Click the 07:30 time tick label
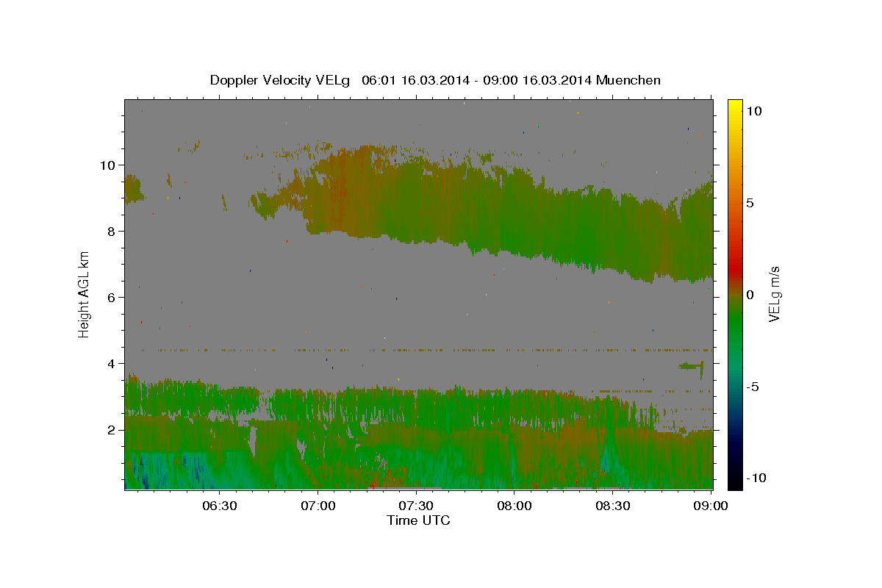The width and height of the screenshot is (882, 588). [x=415, y=506]
